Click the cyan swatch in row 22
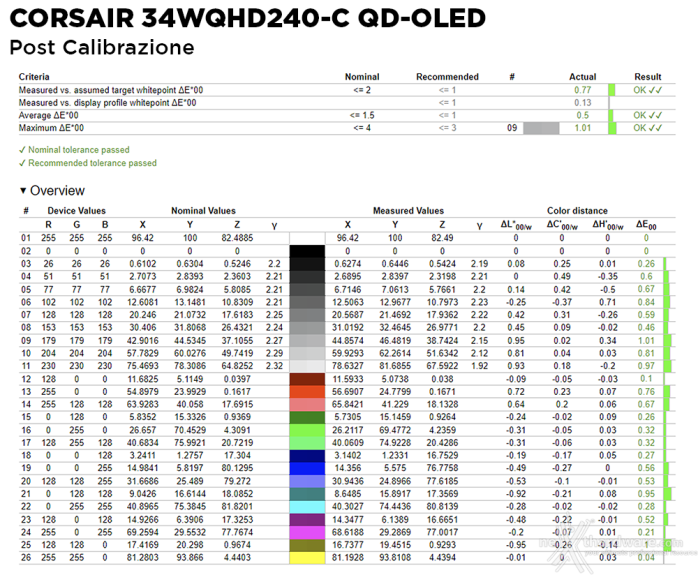 (x=307, y=506)
